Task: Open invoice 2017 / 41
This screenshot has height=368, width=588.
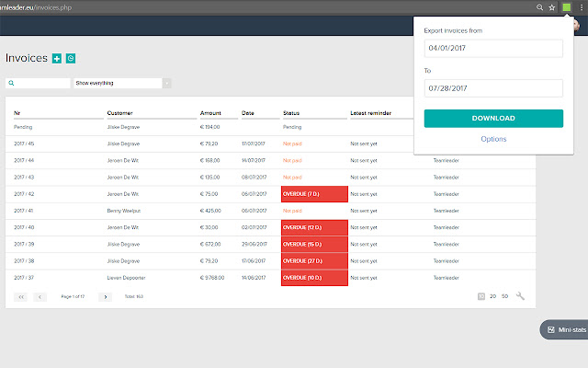Action: [x=24, y=211]
